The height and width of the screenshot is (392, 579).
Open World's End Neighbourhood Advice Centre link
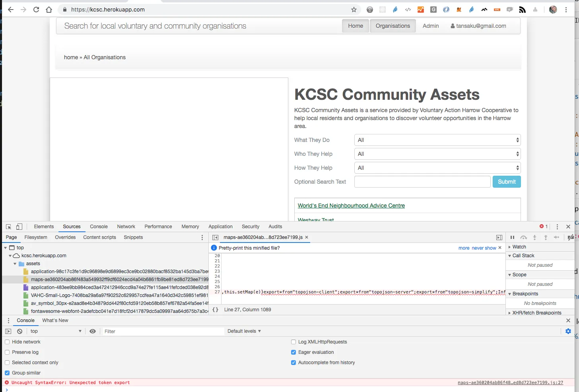point(351,206)
